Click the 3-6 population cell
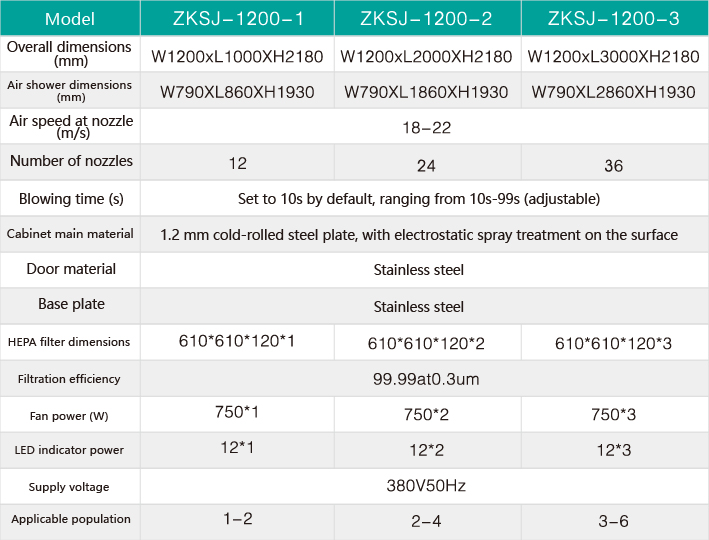The image size is (709, 540). (614, 521)
